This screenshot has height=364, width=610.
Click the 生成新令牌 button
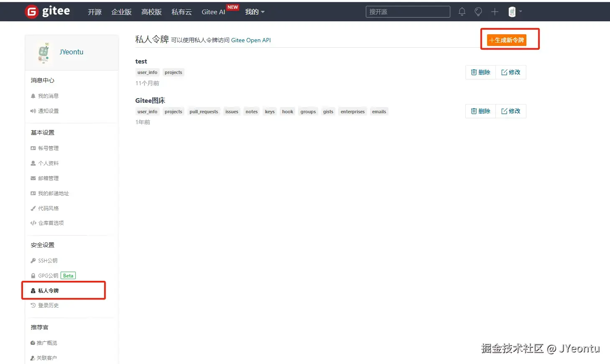(506, 40)
